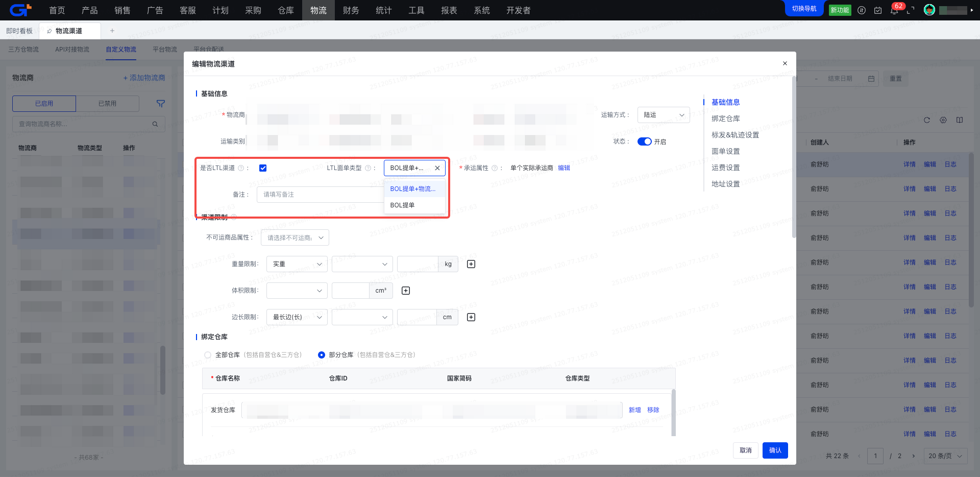Image resolution: width=980 pixels, height=477 pixels.
Task: Select 全部仓库 radio option
Action: [208, 355]
